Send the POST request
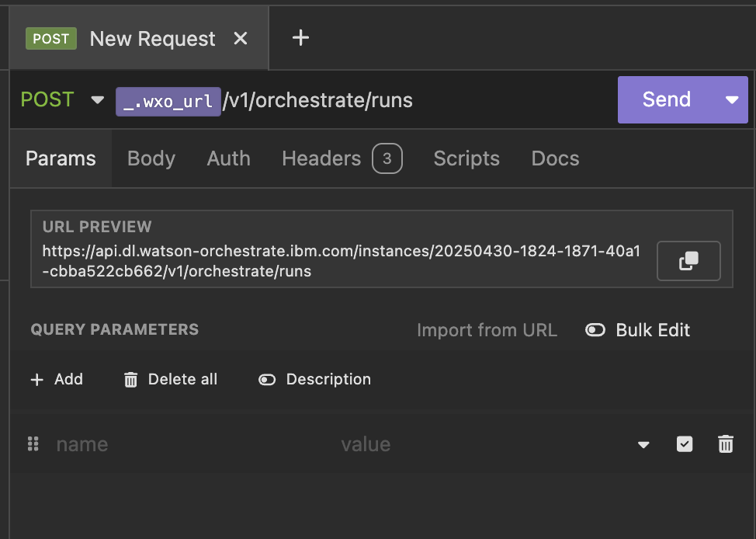756x539 pixels. 667,100
